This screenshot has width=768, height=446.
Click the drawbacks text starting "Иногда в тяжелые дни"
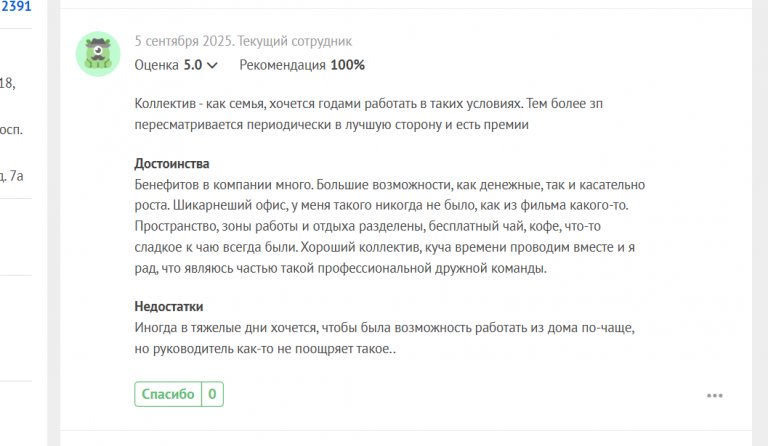[x=385, y=338]
